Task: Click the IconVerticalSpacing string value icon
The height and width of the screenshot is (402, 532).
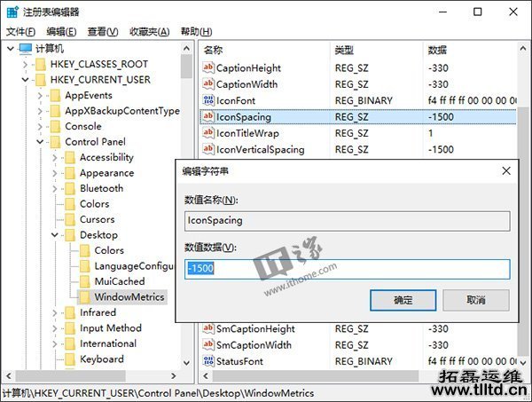Action: click(208, 149)
